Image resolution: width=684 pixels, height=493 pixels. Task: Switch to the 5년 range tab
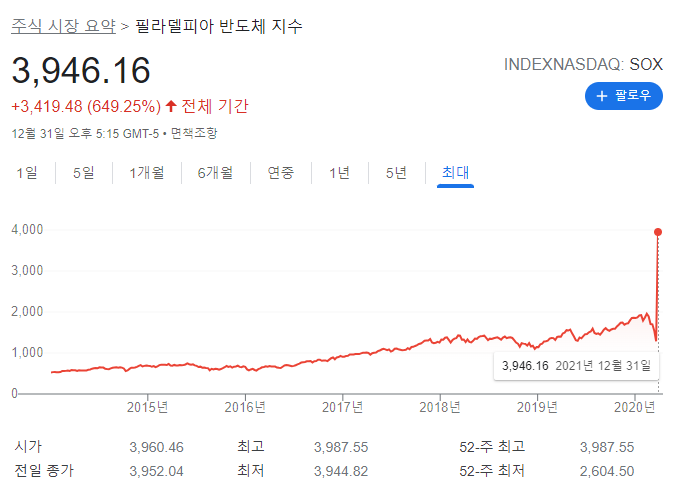[x=397, y=173]
